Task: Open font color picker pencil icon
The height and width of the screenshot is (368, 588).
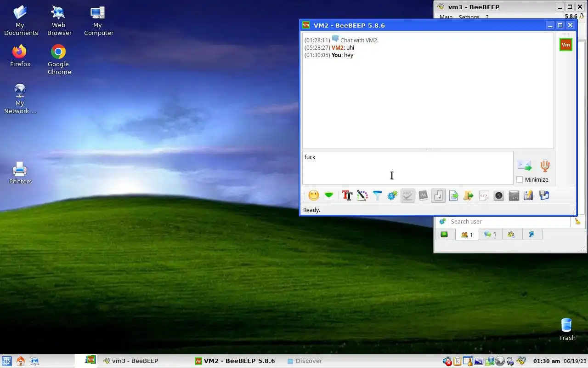Action: [362, 195]
